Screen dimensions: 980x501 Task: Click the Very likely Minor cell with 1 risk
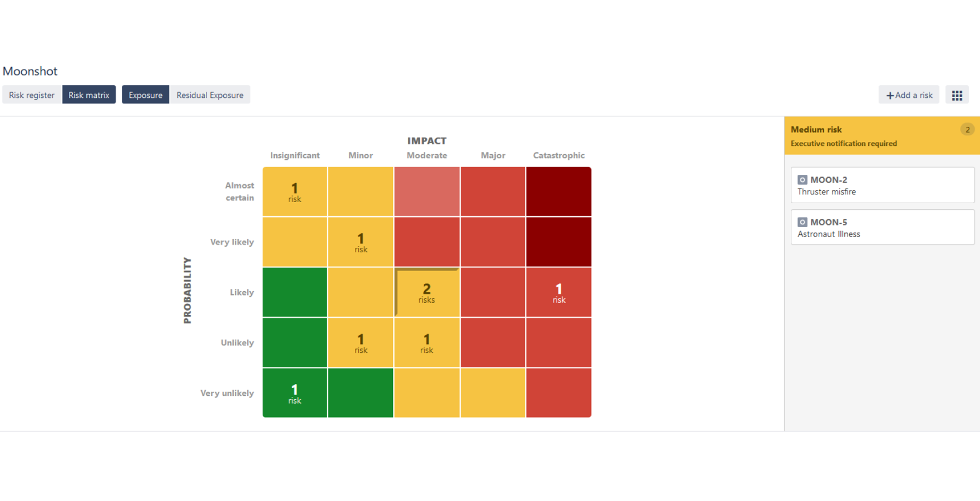361,242
